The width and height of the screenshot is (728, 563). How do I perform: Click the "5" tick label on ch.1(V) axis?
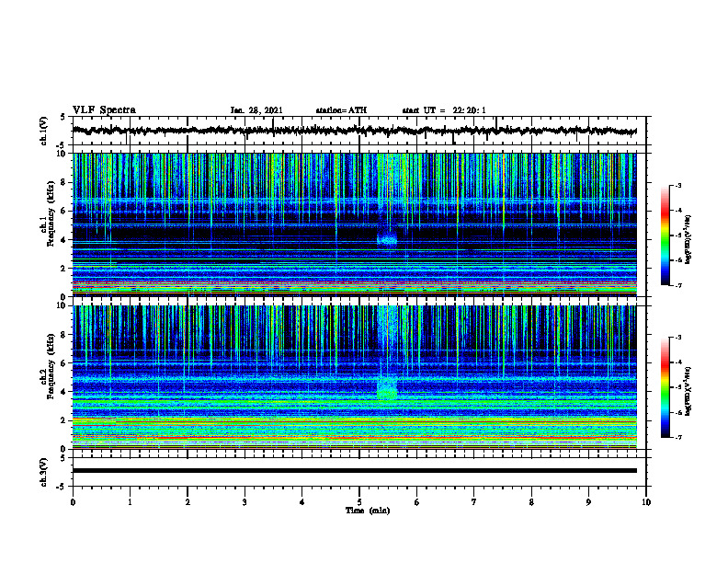(63, 118)
